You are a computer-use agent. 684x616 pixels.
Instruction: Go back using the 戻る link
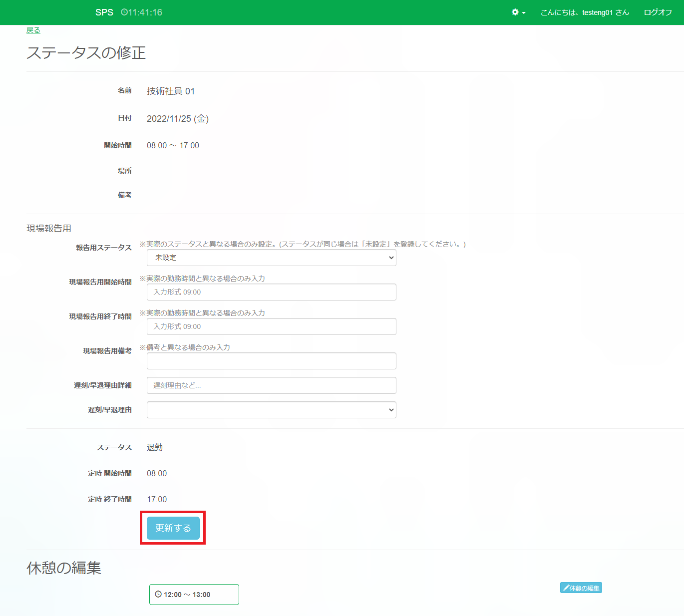pyautogui.click(x=33, y=30)
